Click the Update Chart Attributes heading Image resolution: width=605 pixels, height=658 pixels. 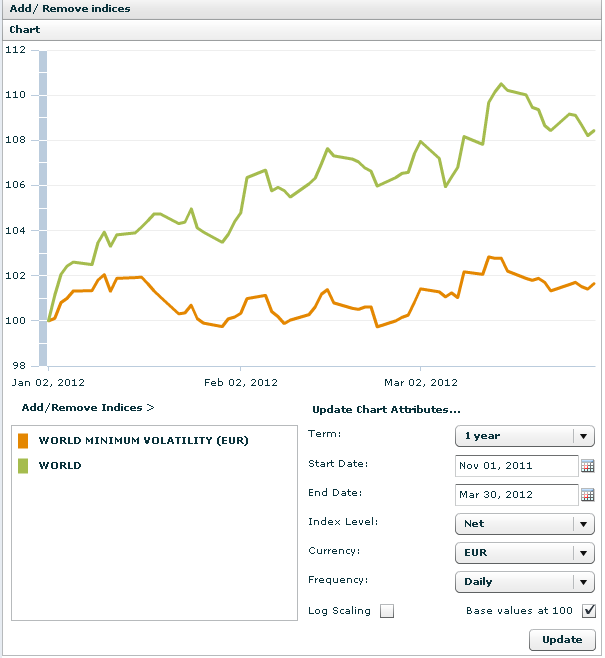386,410
